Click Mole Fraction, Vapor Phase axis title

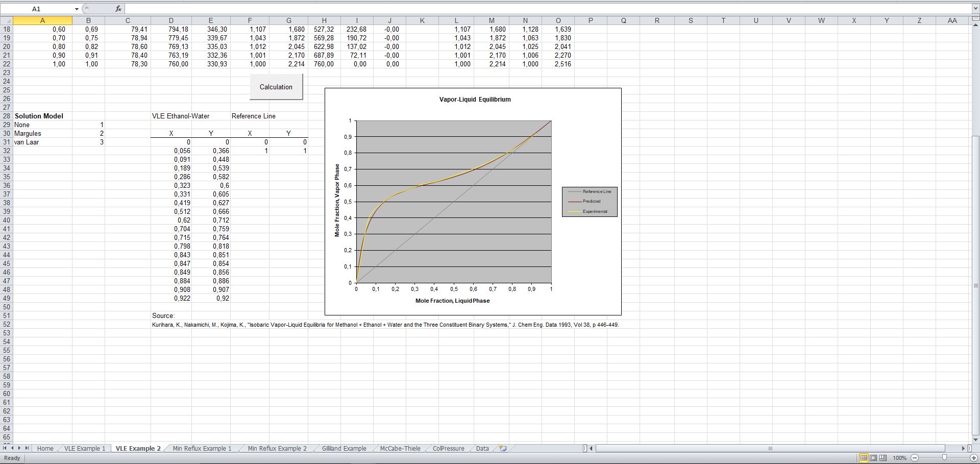click(x=337, y=200)
